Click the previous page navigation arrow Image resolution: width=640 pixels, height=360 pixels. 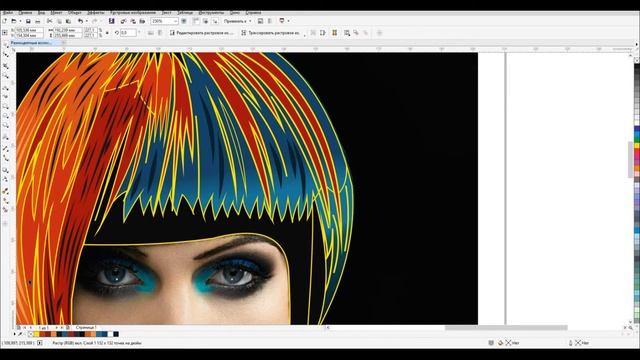(30, 327)
